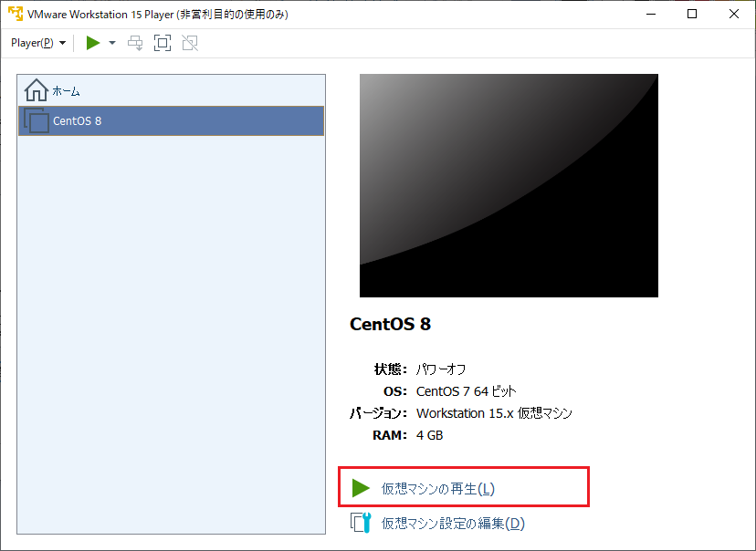Enter full screen mode via toolbar icon
Image resolution: width=756 pixels, height=551 pixels.
pyautogui.click(x=162, y=42)
